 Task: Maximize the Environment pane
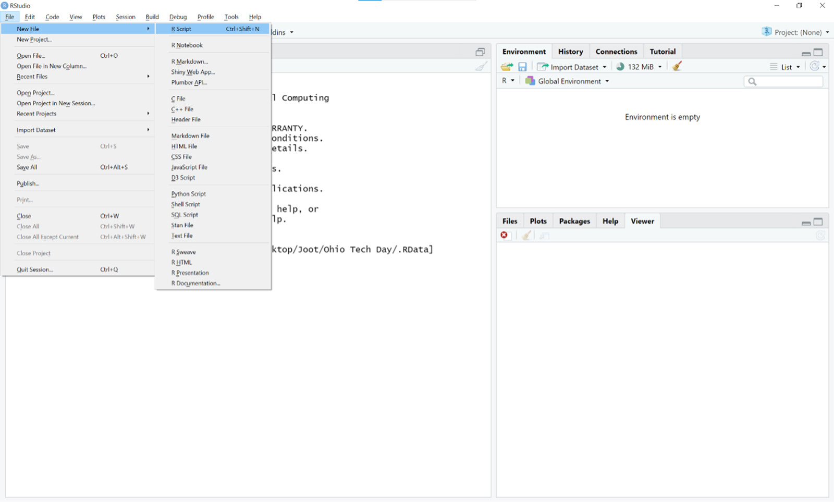(x=818, y=52)
